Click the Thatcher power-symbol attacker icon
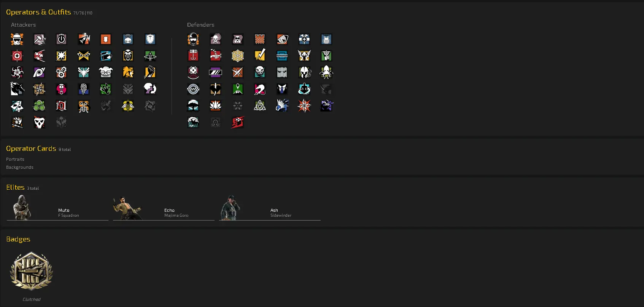The image size is (644, 307). click(61, 39)
